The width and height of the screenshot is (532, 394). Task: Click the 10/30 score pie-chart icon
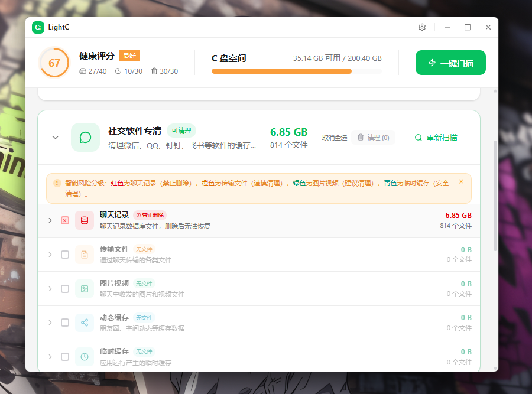tap(118, 71)
